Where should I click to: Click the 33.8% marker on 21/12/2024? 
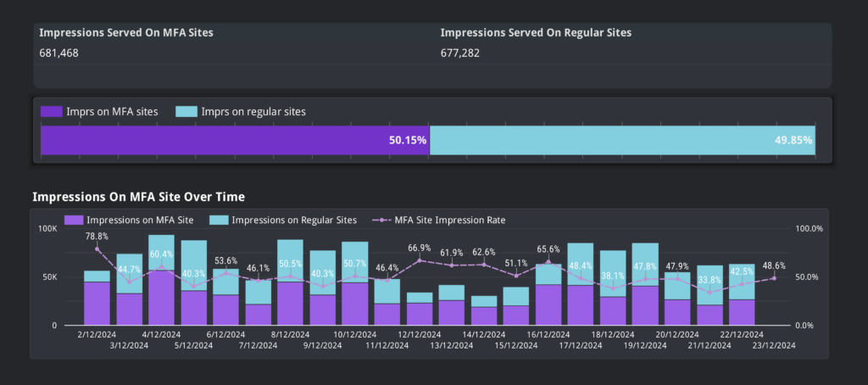709,292
